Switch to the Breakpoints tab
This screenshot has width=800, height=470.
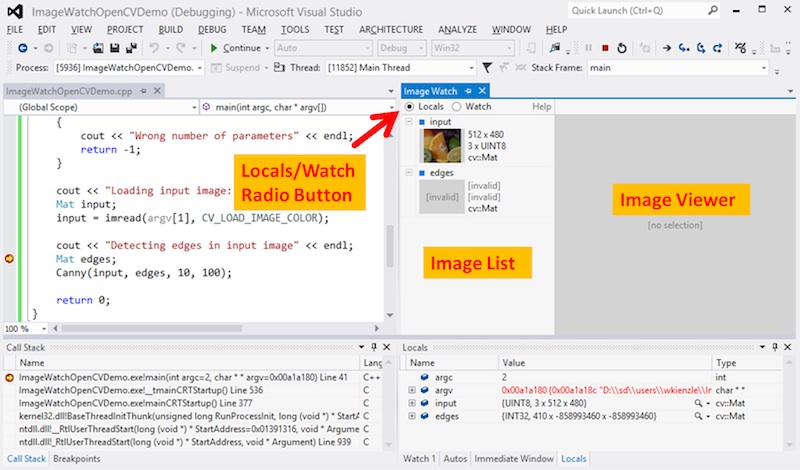click(76, 458)
